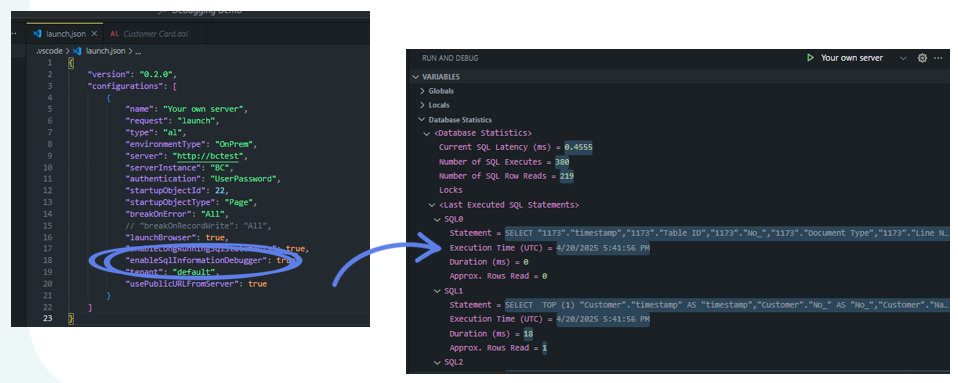Click "breakOnError": "All" line

coord(178,214)
